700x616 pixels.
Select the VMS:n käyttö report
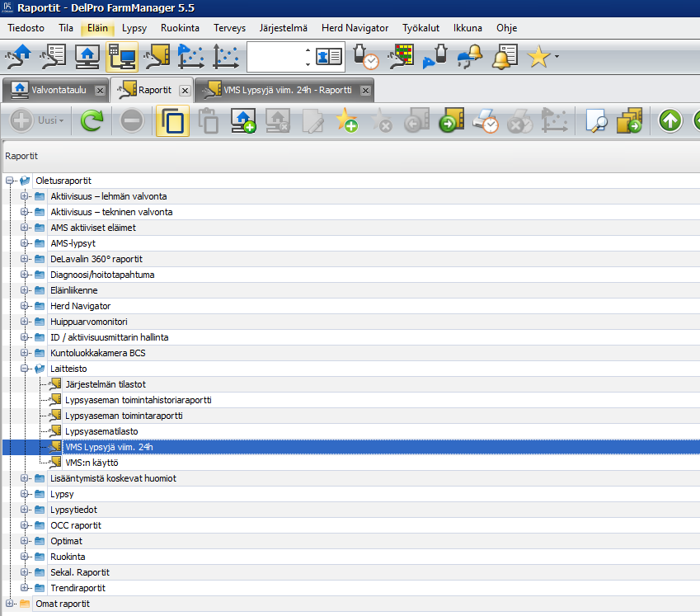tap(92, 463)
